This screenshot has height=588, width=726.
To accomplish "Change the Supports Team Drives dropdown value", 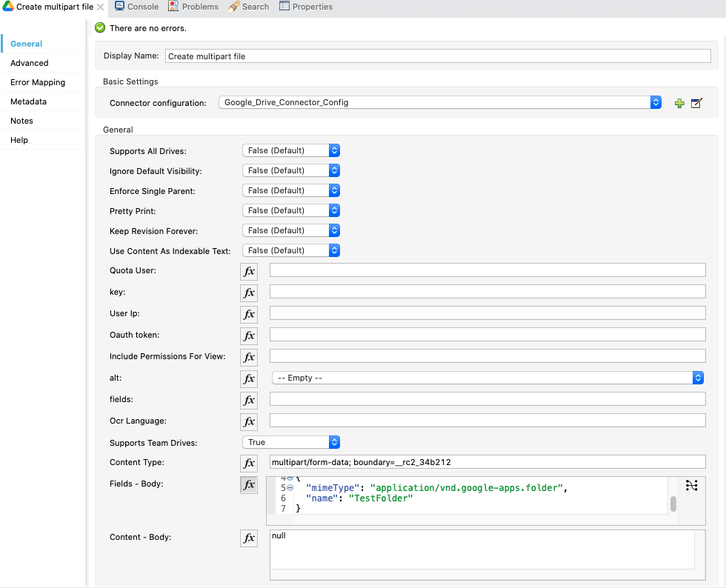I will click(x=290, y=442).
